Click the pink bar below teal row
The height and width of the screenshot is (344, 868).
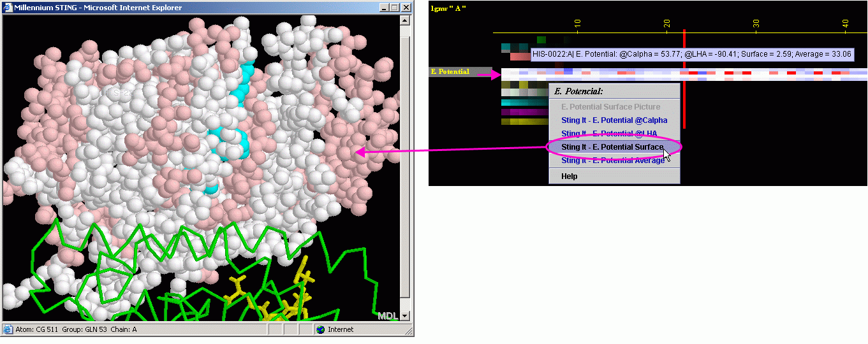click(x=520, y=57)
